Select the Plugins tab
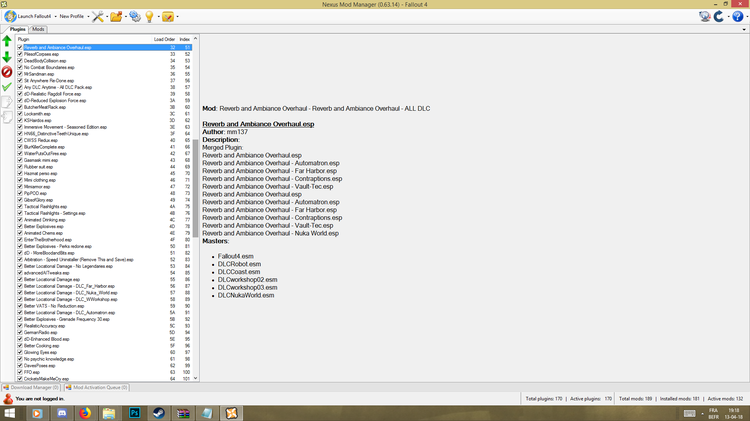750x421 pixels. click(18, 29)
